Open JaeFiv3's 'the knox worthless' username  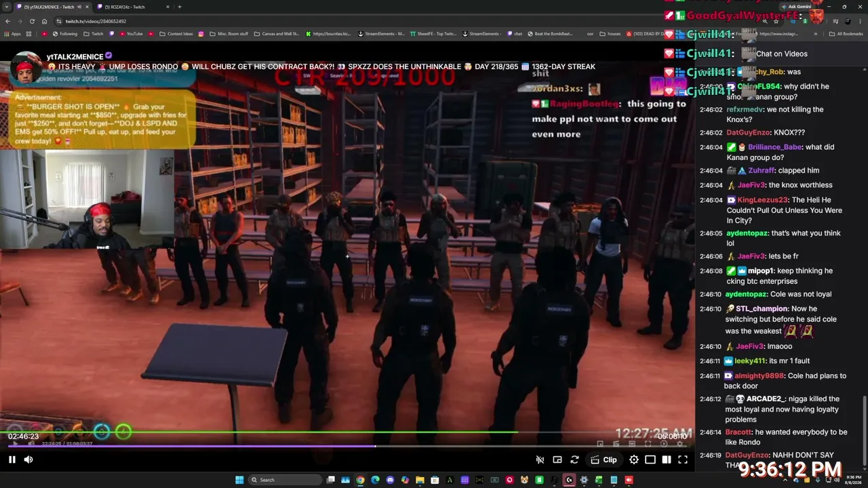coord(751,185)
